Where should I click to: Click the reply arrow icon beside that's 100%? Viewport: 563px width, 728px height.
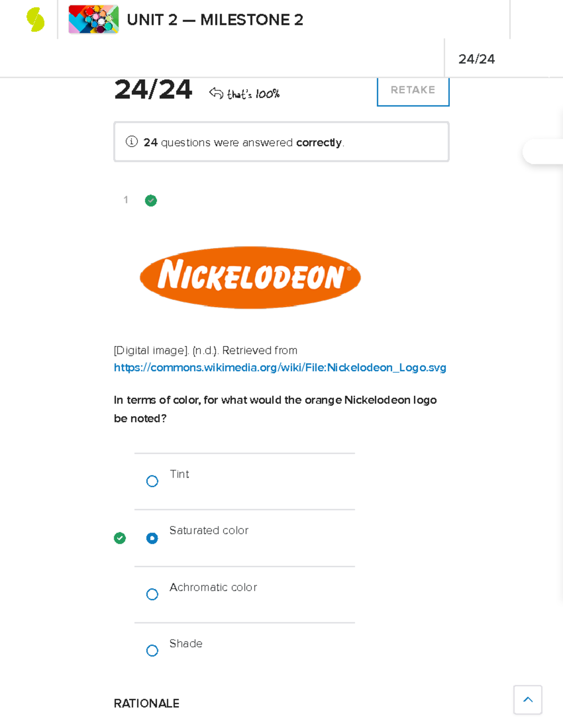[216, 93]
